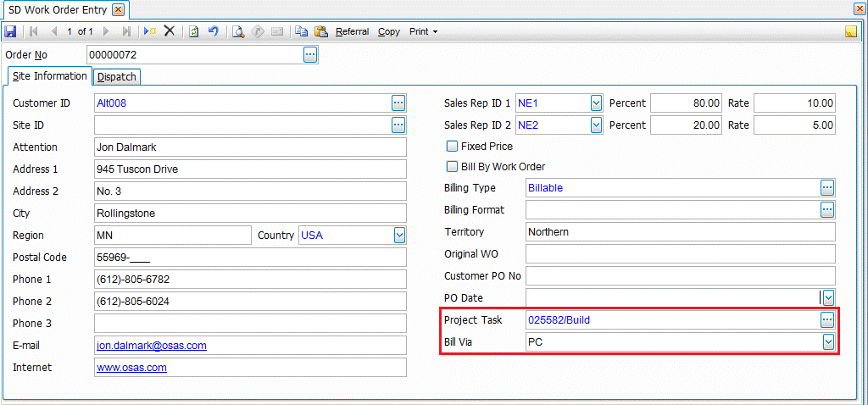The image size is (868, 405).
Task: Switch to the Dispatch tab
Action: 117,77
